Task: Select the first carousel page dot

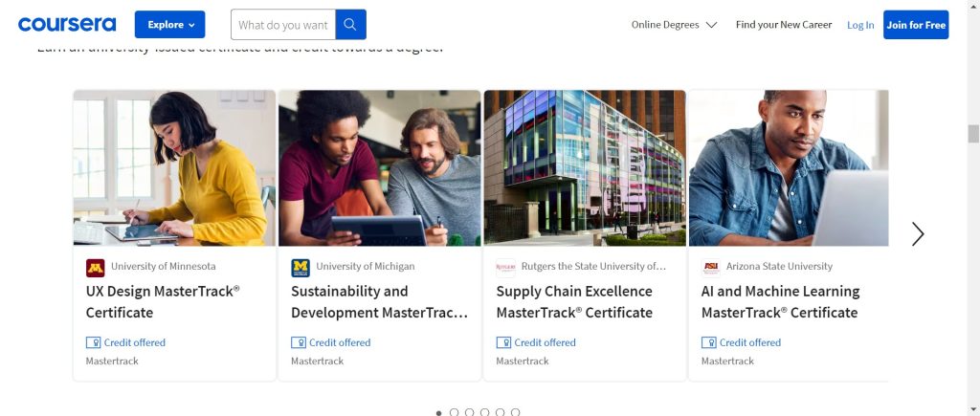Action: 439,412
